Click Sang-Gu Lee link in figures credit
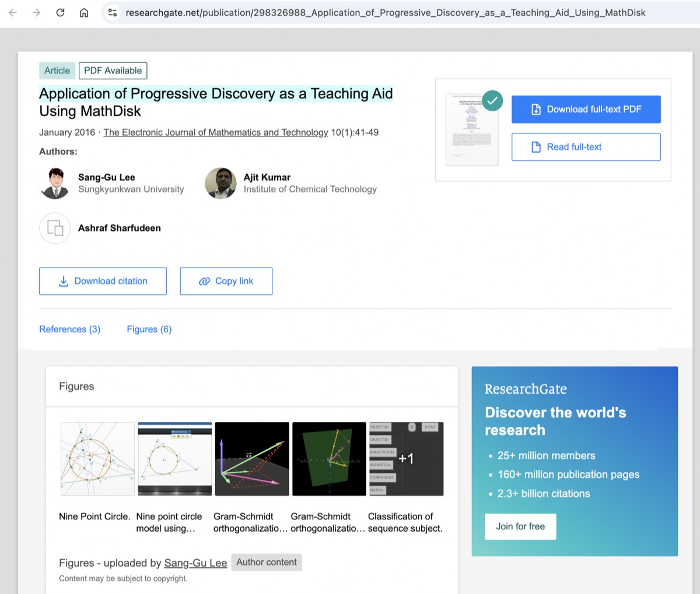This screenshot has height=594, width=700. (195, 563)
